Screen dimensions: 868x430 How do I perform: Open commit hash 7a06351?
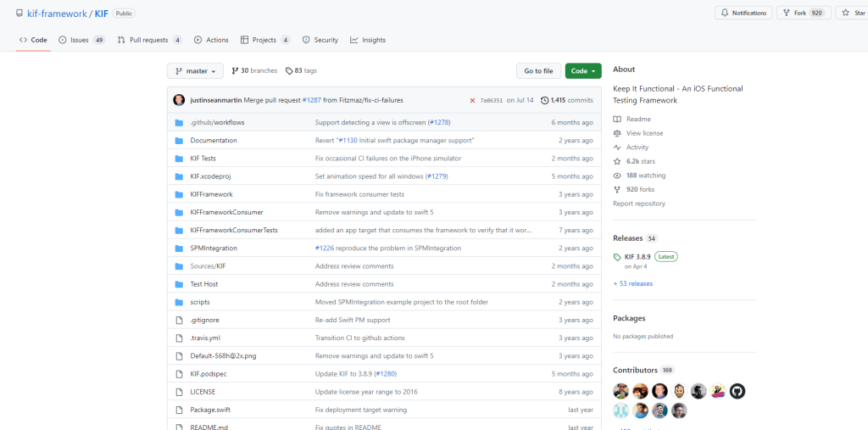coord(491,100)
